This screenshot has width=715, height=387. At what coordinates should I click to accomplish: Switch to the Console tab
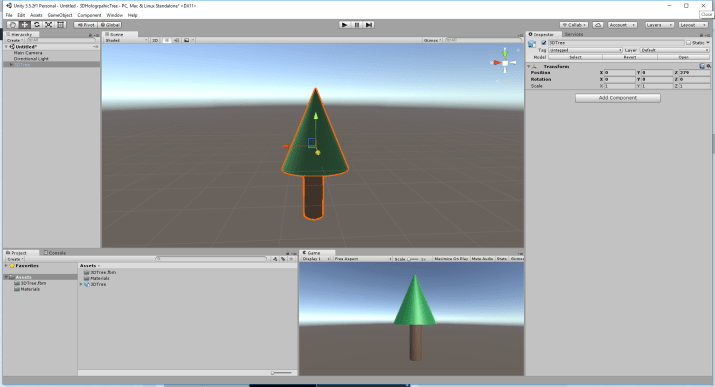pyautogui.click(x=55, y=253)
